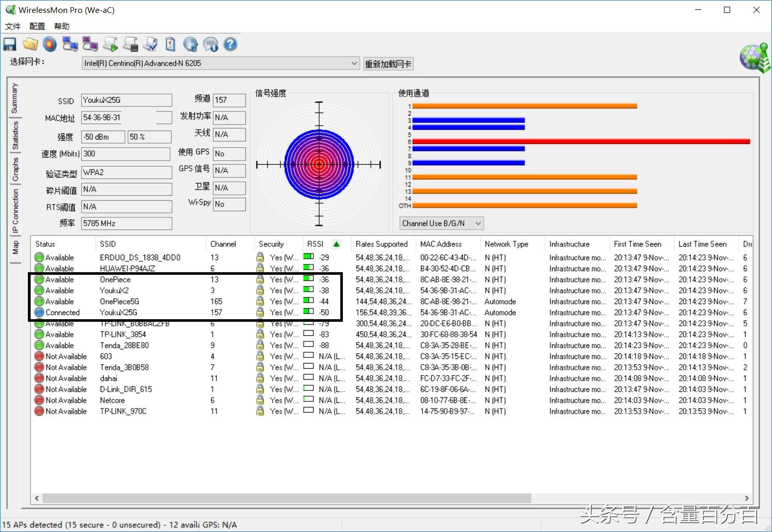Click the clipboard toolbar icon

(x=170, y=44)
